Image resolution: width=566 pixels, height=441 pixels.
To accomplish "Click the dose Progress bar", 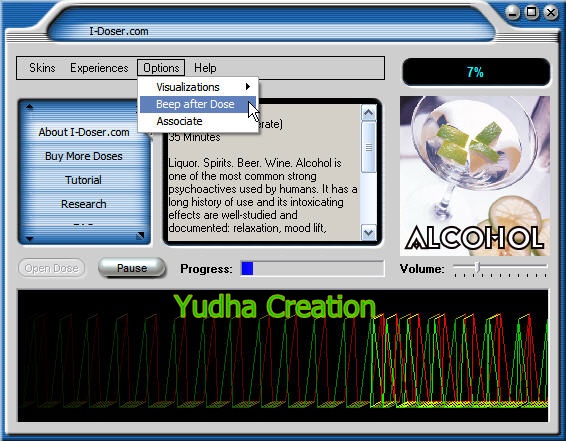I will [312, 269].
